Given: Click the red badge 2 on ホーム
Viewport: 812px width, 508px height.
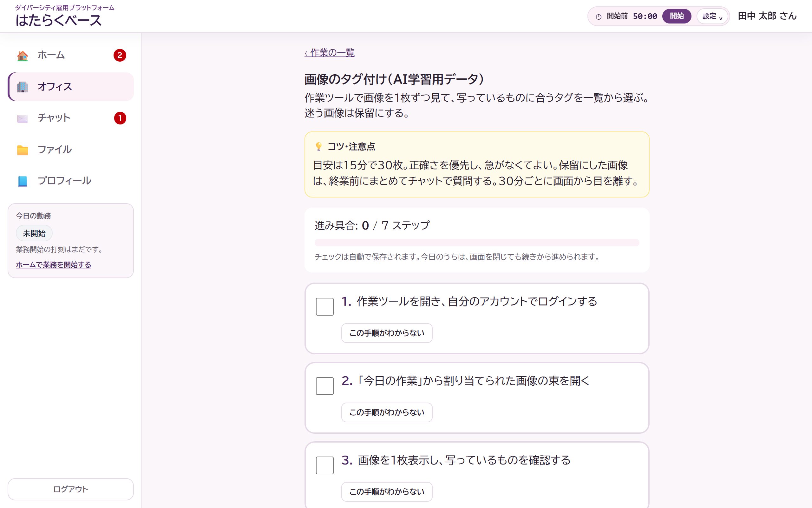Looking at the screenshot, I should [x=120, y=56].
